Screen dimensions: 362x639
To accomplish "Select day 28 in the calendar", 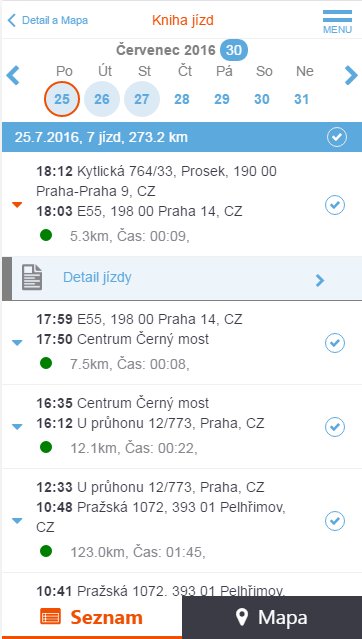I will point(182,99).
